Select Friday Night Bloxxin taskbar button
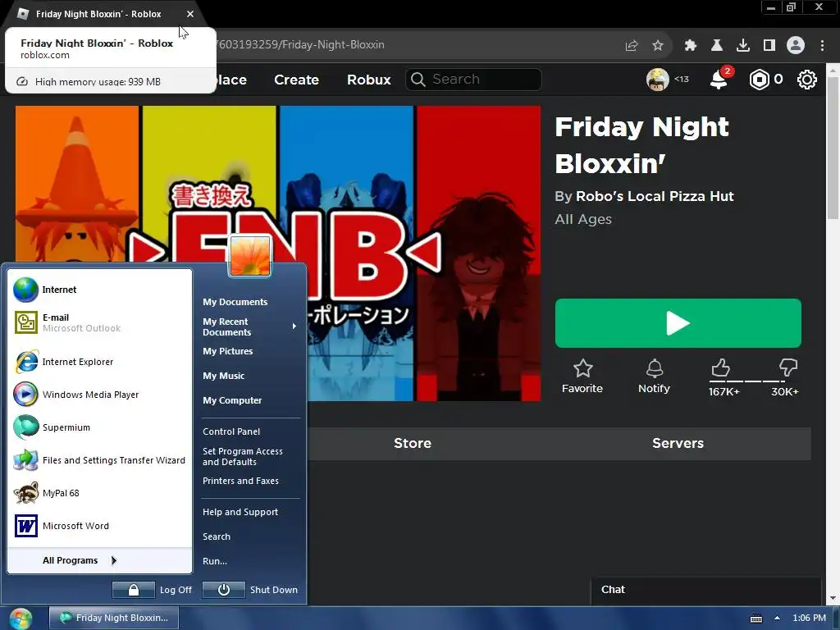Screen dimensions: 840x630 [x=114, y=619]
